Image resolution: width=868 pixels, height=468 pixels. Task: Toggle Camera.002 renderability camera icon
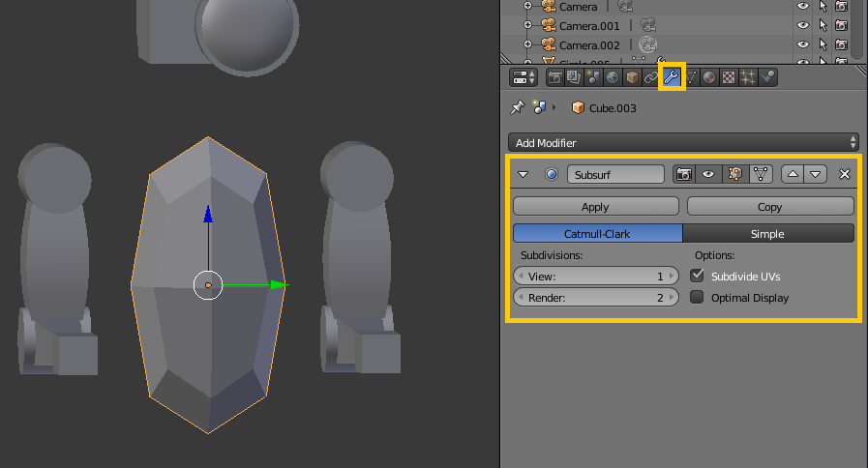coord(842,44)
